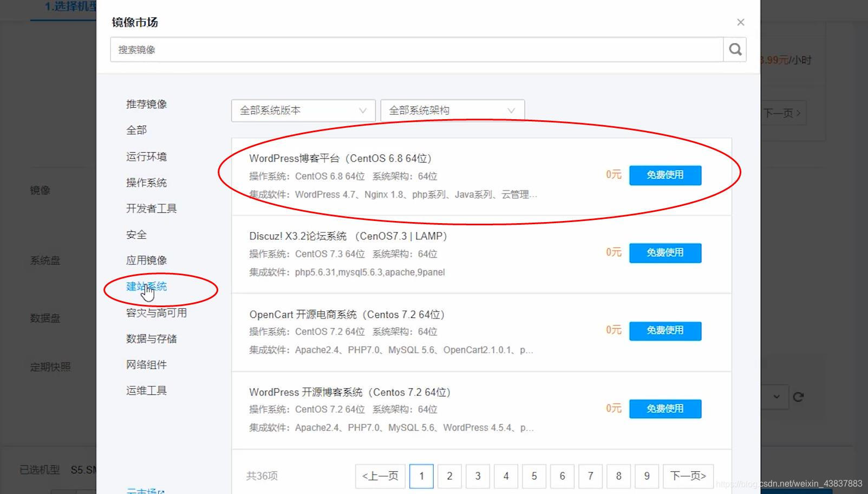Open WordPress 开源博客系统（Centos 7.2）title
Image resolution: width=868 pixels, height=494 pixels.
point(350,392)
